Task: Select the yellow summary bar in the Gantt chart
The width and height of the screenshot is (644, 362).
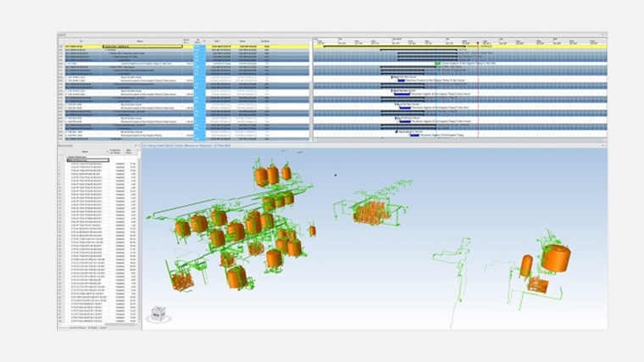Action: click(x=394, y=47)
